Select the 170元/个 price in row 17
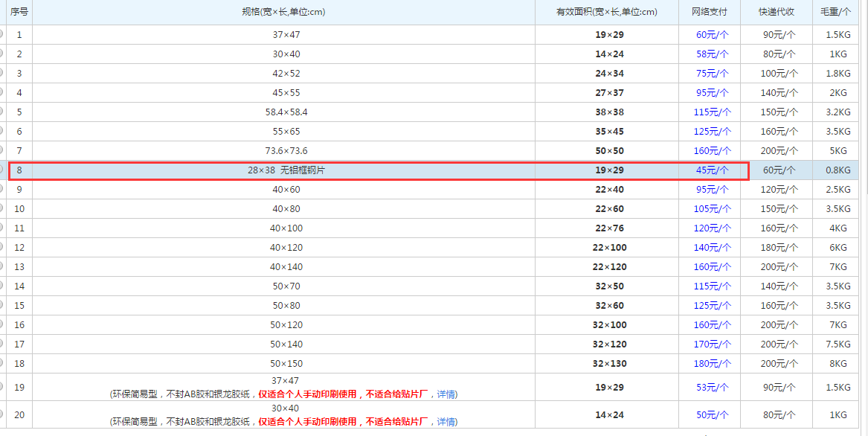This screenshot has width=868, height=436. [x=713, y=344]
